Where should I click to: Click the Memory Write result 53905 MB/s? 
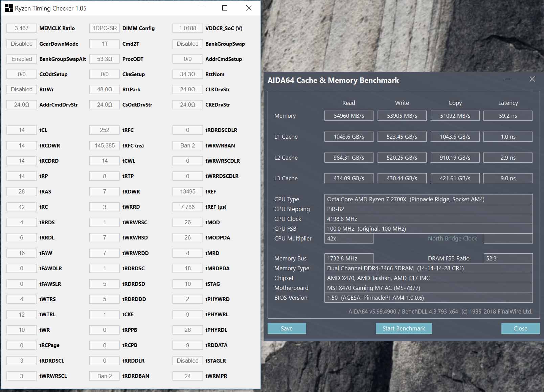(402, 116)
